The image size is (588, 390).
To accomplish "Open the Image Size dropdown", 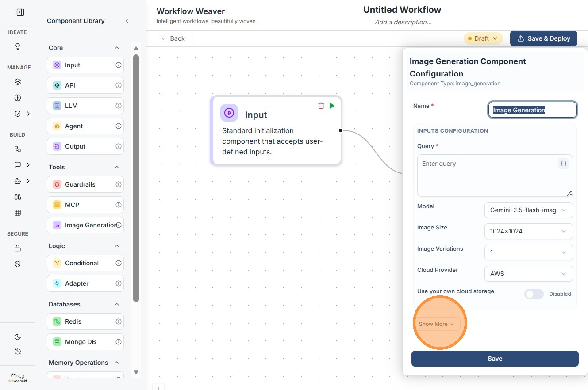I will [528, 231].
